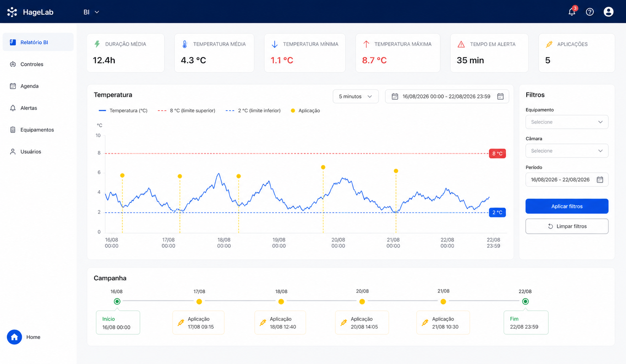
Task: Open the Relatório BI menu item
Action: point(38,42)
